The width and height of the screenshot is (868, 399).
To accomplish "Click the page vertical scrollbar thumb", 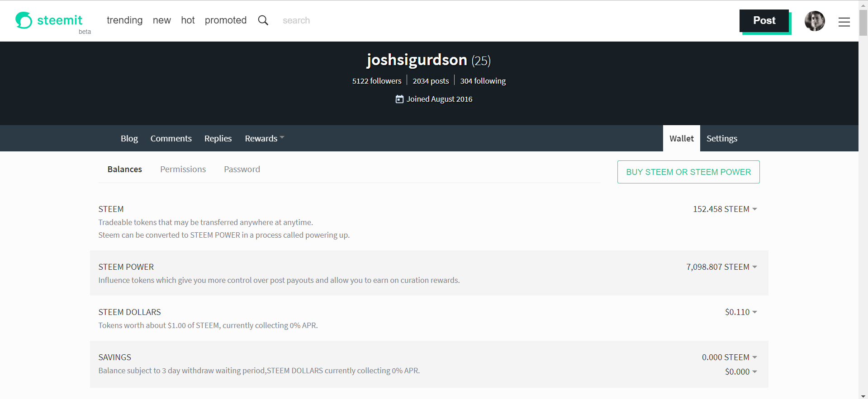I will (x=863, y=22).
